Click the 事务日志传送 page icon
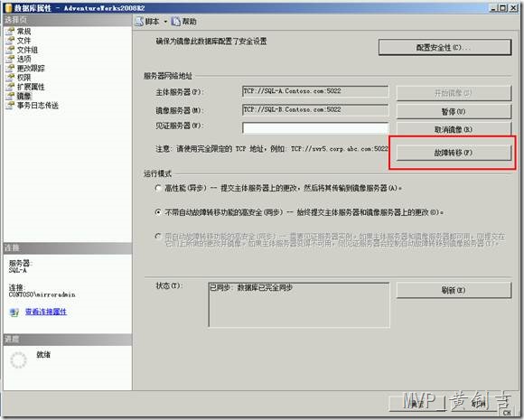This screenshot has height=420, width=524. [10, 106]
